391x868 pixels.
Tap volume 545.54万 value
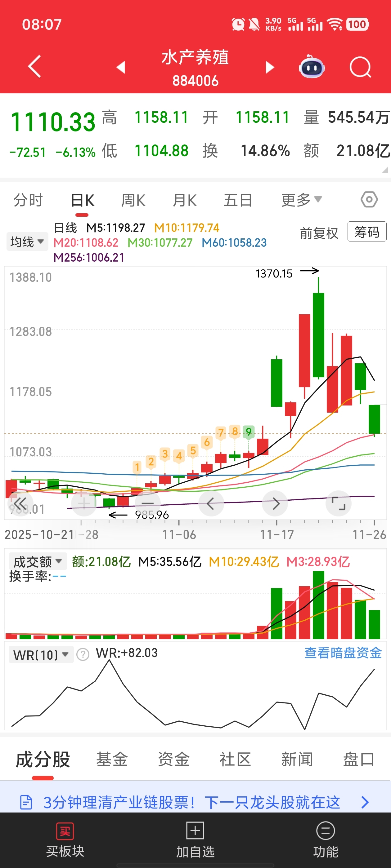coord(359,117)
